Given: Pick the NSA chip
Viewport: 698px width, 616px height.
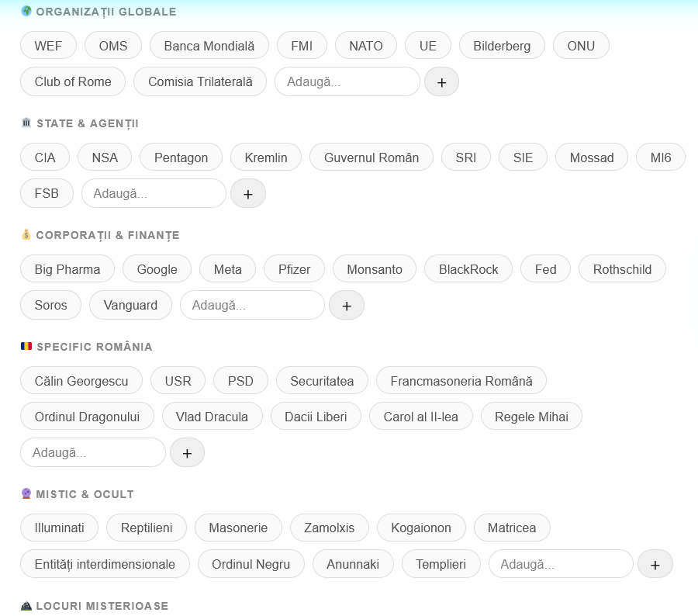Looking at the screenshot, I should tap(105, 157).
